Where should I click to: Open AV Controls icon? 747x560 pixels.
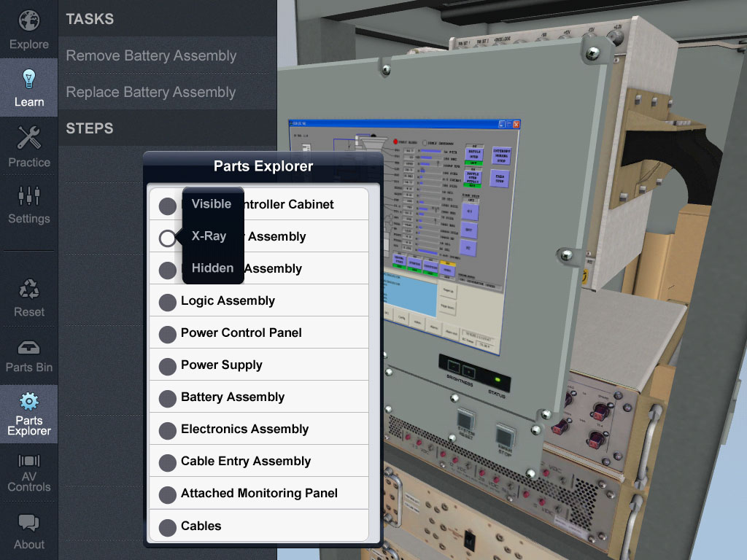(x=28, y=461)
